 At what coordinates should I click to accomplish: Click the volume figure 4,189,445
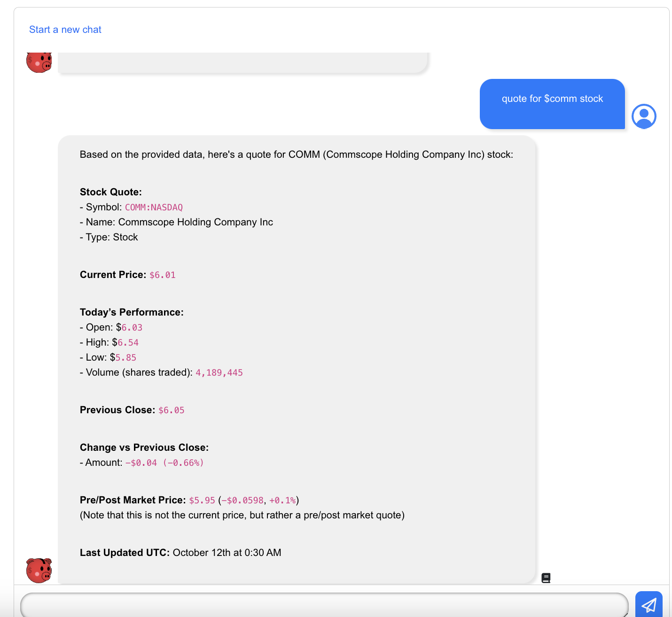(x=219, y=372)
